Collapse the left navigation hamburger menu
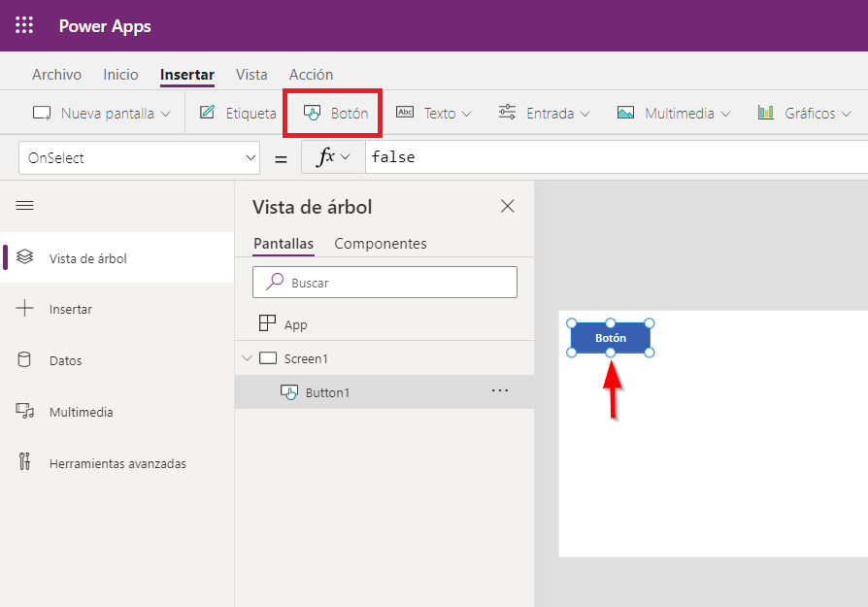Image resolution: width=868 pixels, height=607 pixels. tap(24, 206)
